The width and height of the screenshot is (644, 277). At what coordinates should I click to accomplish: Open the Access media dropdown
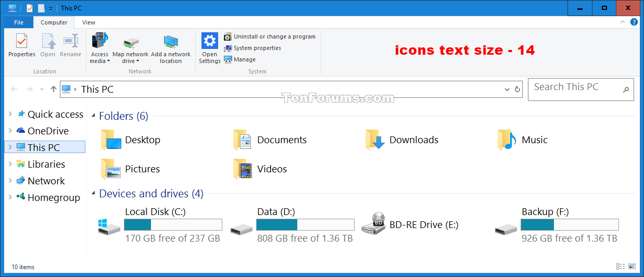[x=99, y=48]
